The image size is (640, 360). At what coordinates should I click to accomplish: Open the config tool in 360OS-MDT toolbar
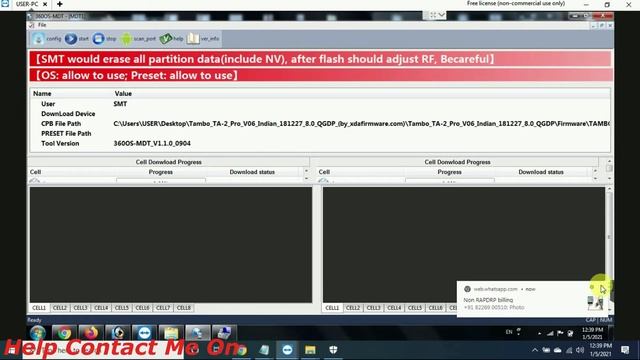(x=47, y=39)
